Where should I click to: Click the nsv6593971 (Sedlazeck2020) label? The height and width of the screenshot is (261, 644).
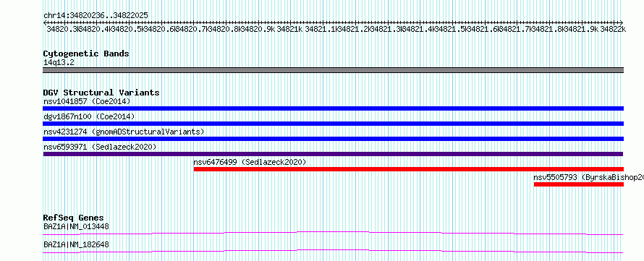point(100,147)
